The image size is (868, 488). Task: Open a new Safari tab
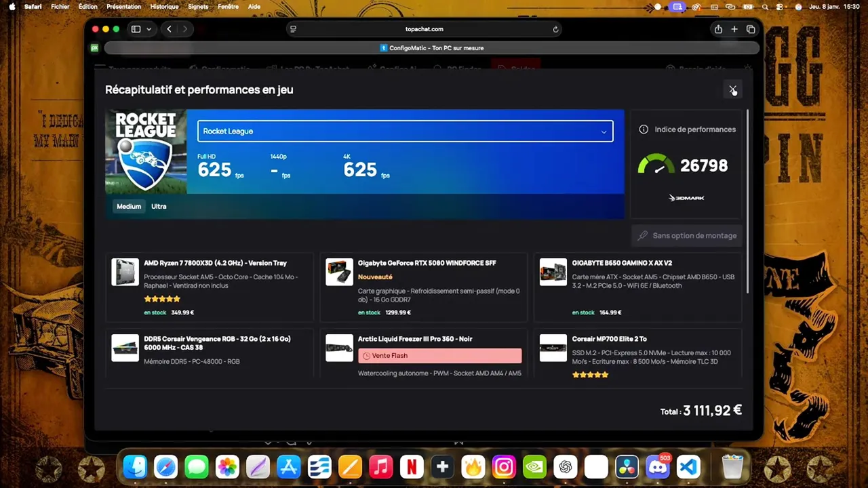(734, 29)
